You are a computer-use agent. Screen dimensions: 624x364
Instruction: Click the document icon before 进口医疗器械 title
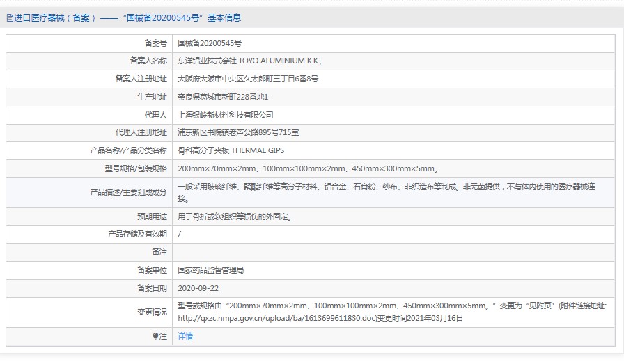pyautogui.click(x=9, y=18)
